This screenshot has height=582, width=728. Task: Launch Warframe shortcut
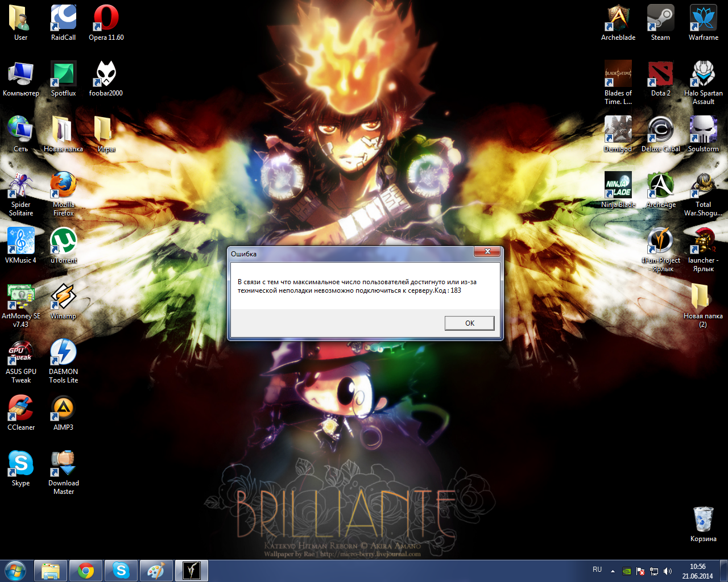coord(704,23)
